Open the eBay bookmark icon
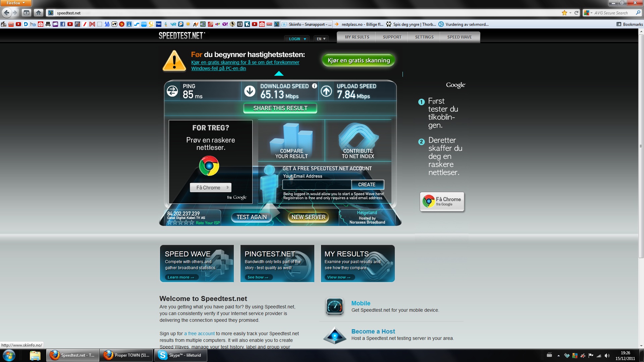This screenshot has height=362, width=644. 217,24
